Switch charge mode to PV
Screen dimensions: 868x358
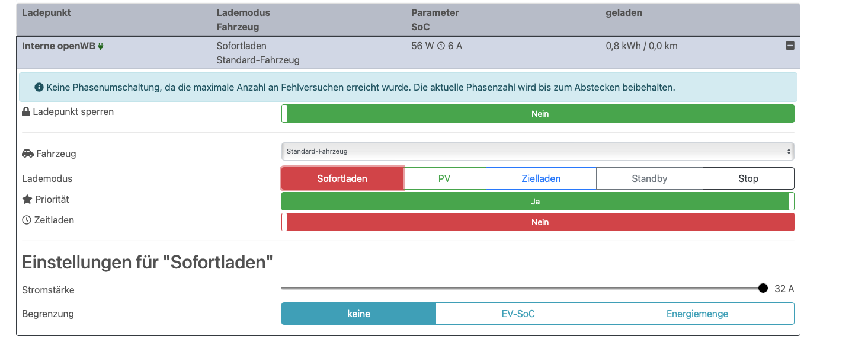tap(444, 178)
